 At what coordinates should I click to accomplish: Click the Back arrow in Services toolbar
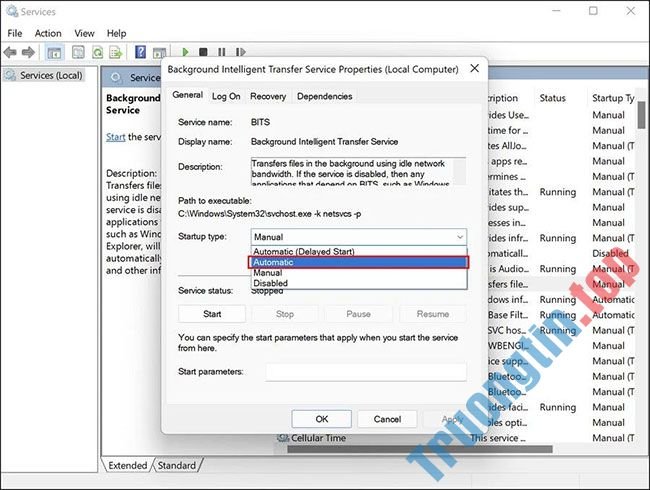coord(10,52)
